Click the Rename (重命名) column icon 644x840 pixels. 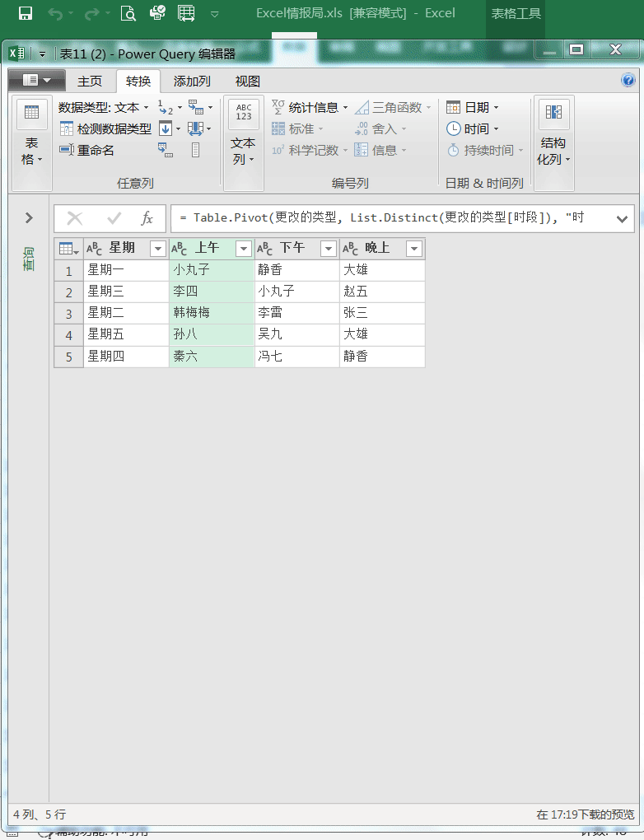67,150
